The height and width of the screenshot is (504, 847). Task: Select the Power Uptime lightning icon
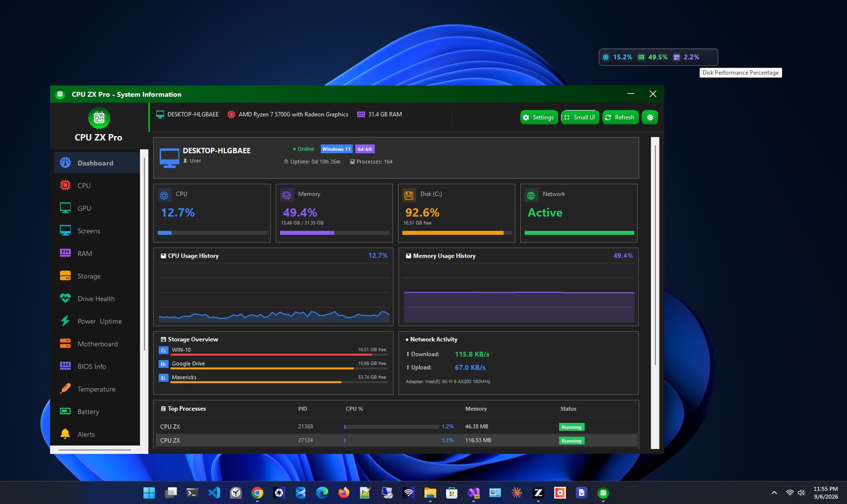click(x=65, y=321)
